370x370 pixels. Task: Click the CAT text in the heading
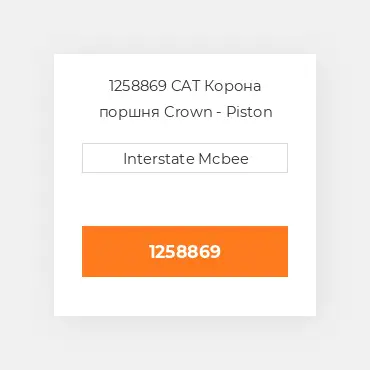click(x=185, y=86)
